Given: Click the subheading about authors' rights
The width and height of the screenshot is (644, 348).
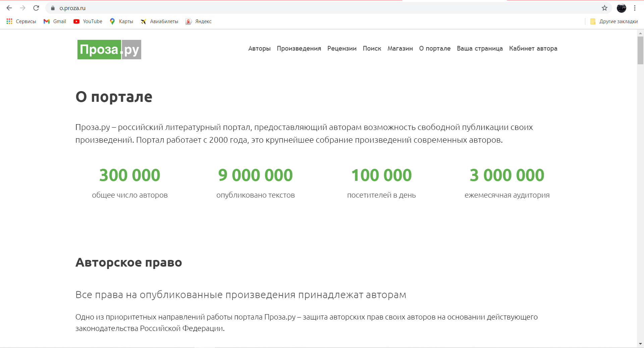Looking at the screenshot, I should coord(241,295).
